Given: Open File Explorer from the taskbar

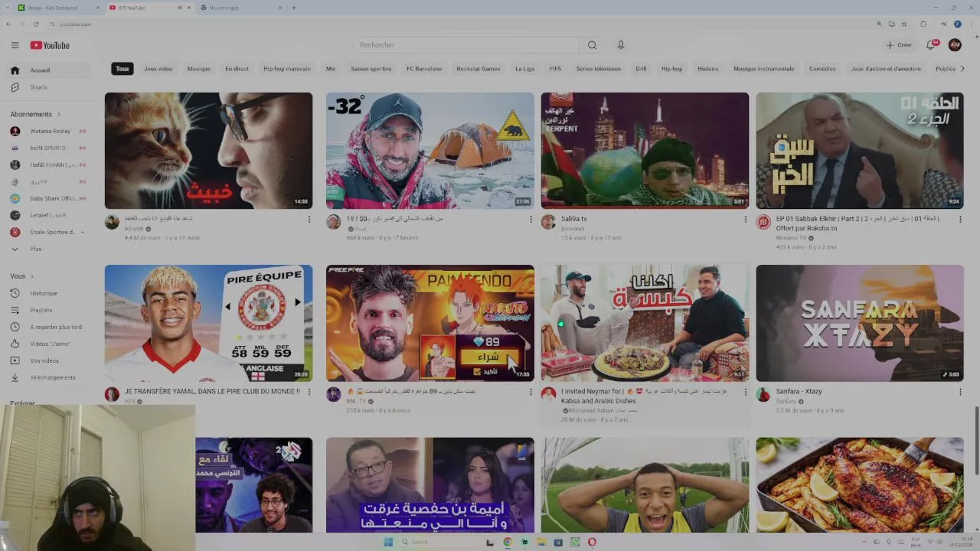Looking at the screenshot, I should click(x=541, y=542).
